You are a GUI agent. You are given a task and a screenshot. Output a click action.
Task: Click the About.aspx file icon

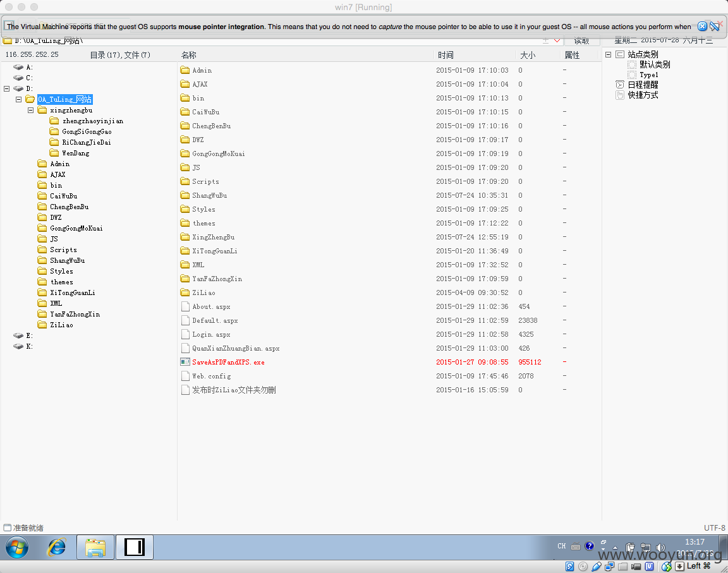pos(185,306)
